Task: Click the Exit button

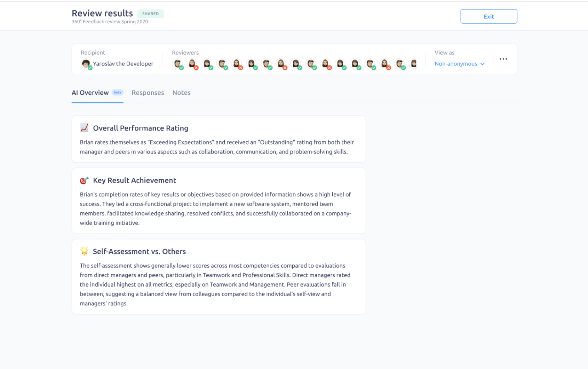Action: click(488, 16)
